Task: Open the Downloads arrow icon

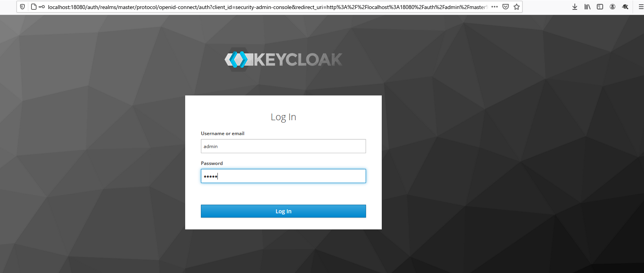Action: [575, 7]
